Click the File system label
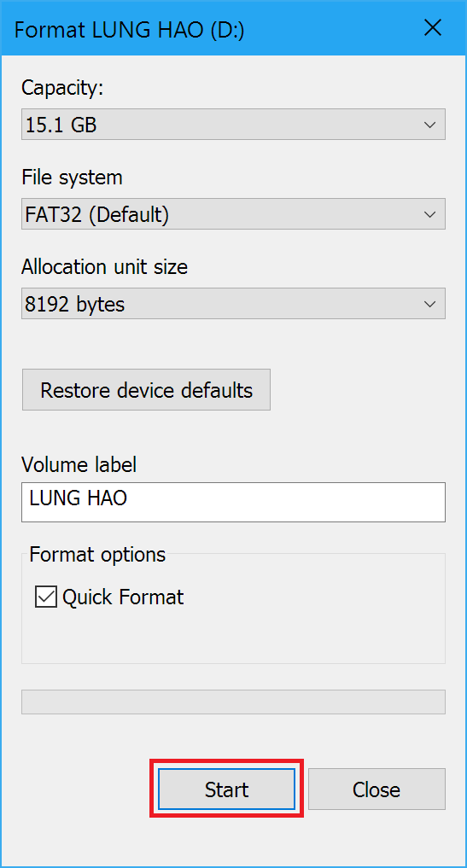Viewport: 467px width, 868px height. coord(72,178)
